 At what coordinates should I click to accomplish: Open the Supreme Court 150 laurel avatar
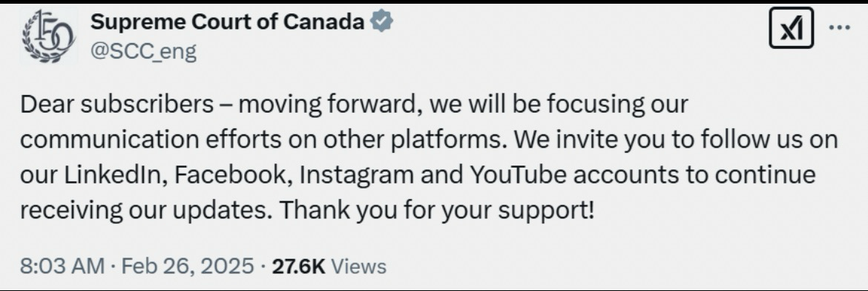(x=47, y=36)
